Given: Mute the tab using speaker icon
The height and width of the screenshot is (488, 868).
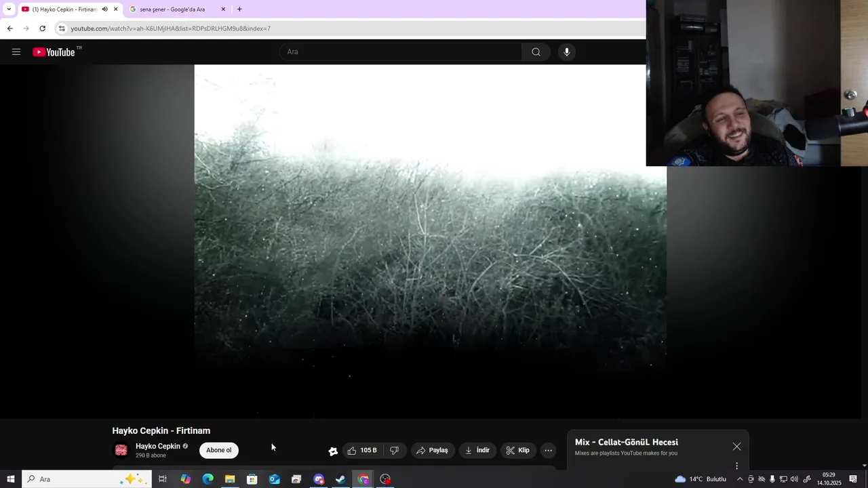Looking at the screenshot, I should click(x=104, y=9).
